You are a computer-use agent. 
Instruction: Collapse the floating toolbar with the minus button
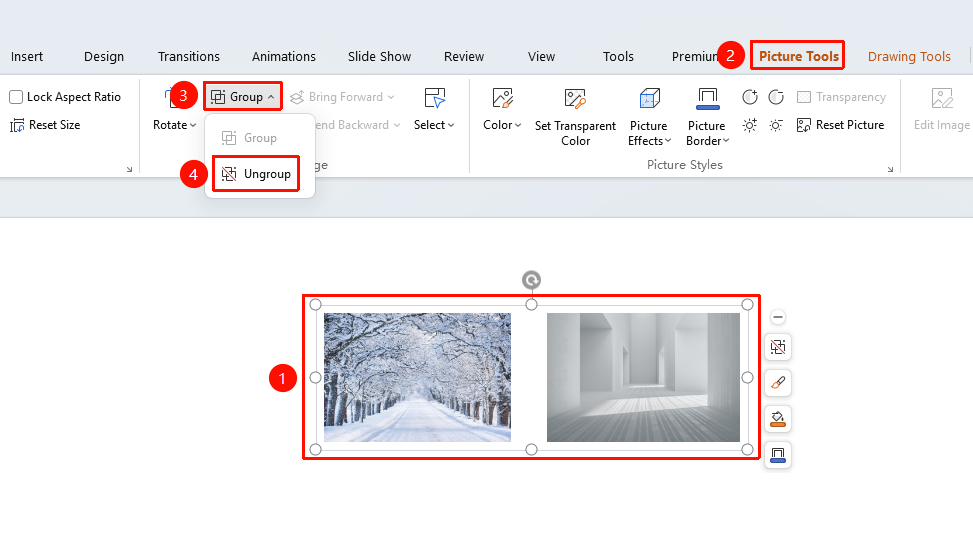pos(778,317)
